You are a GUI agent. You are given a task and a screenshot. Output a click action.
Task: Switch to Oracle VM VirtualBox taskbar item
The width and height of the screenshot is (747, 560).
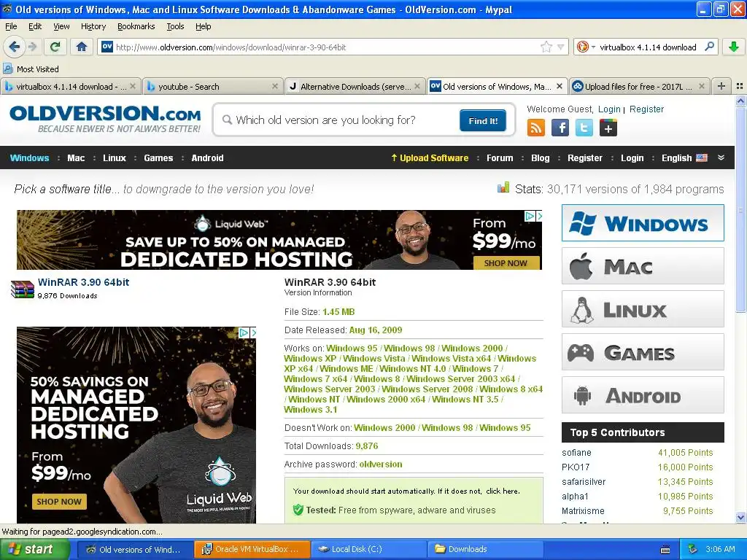[x=252, y=549]
